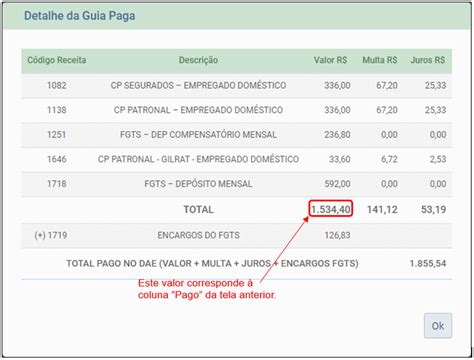This screenshot has height=360, width=474.
Task: Click multa 67,20 in row 1138
Action: 387,110
